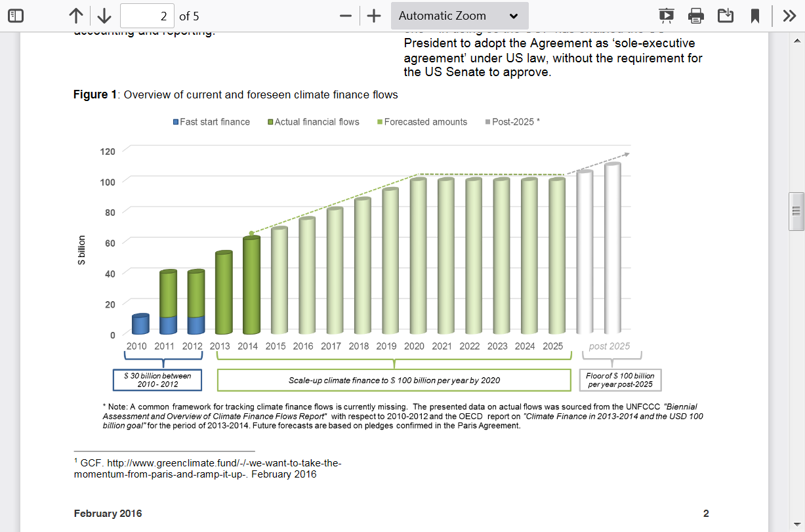Viewport: 805px width, 532px height.
Task: Go to the next page
Action: [104, 16]
